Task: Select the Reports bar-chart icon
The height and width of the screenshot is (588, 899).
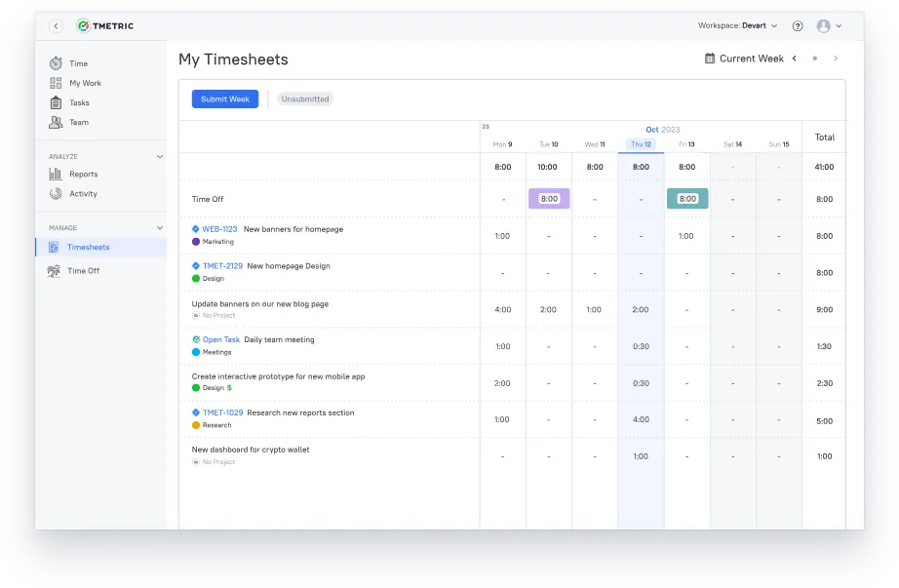Action: point(58,173)
